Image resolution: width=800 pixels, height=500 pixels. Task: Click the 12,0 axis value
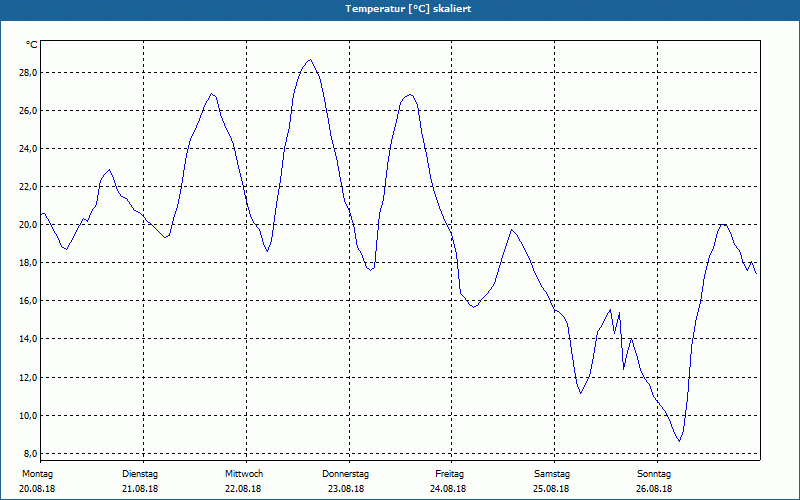(x=28, y=378)
